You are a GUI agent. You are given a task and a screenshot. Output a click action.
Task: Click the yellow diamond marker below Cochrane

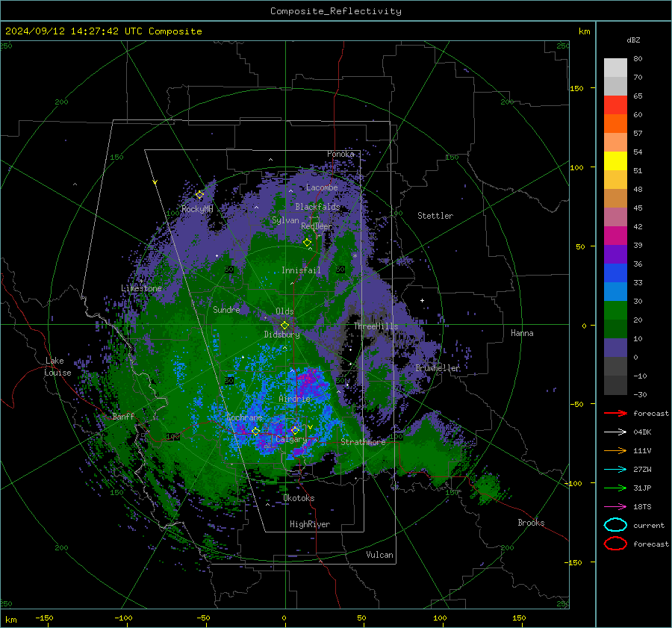tap(256, 431)
